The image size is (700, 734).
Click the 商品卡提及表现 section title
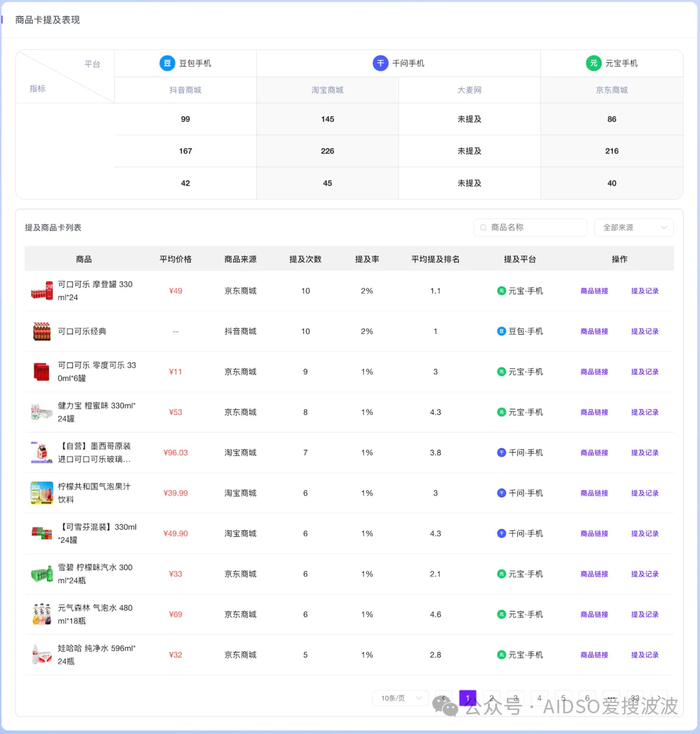pyautogui.click(x=48, y=19)
